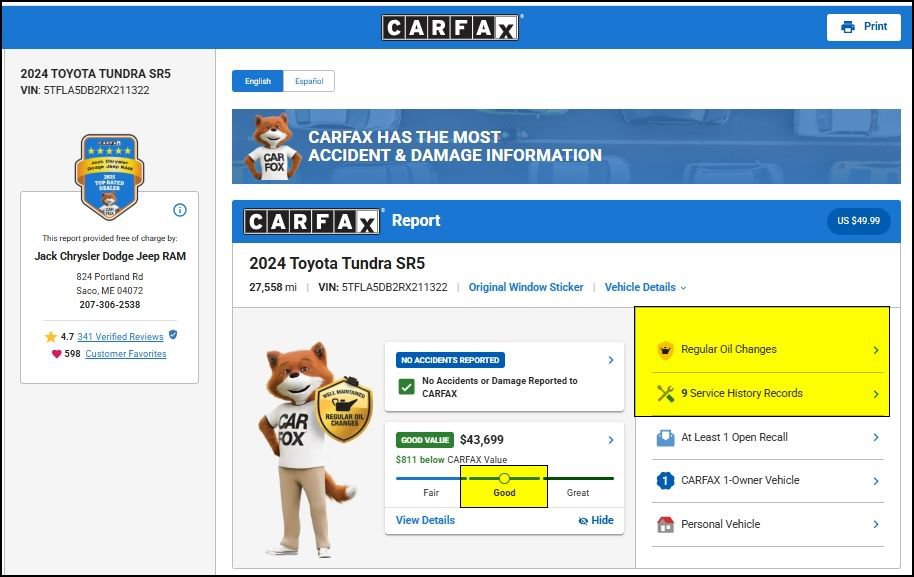Click the accident & damage information banner
This screenshot has width=914, height=577.
(x=566, y=146)
